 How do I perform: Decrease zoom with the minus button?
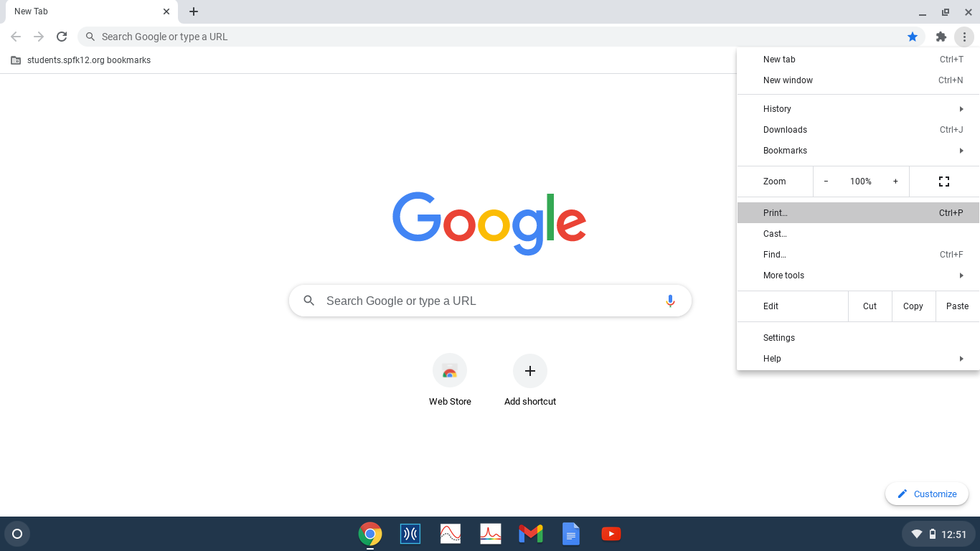coord(826,182)
